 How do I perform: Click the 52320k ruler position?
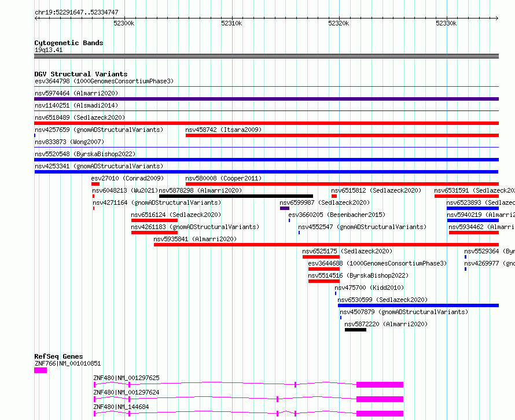(x=339, y=23)
